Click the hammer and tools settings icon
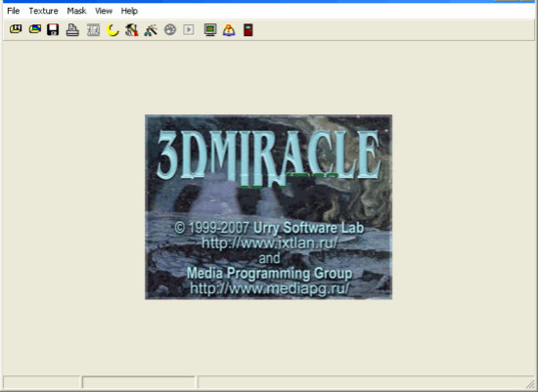Viewport: 538px width, 392px height. pos(131,30)
